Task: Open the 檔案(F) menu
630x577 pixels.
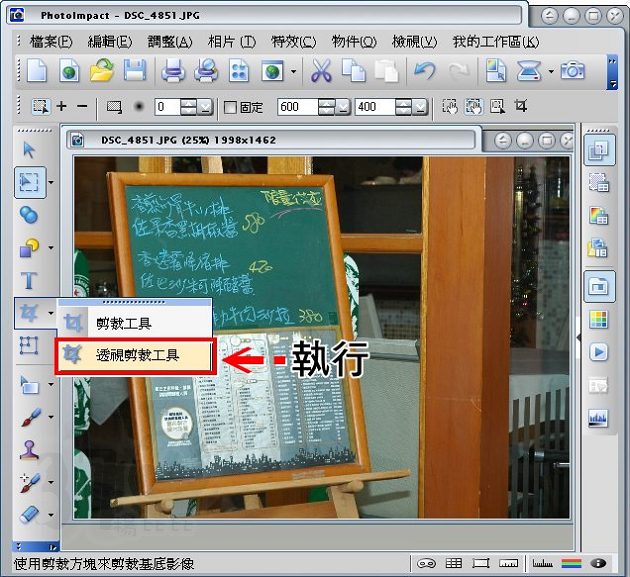Action: 51,41
